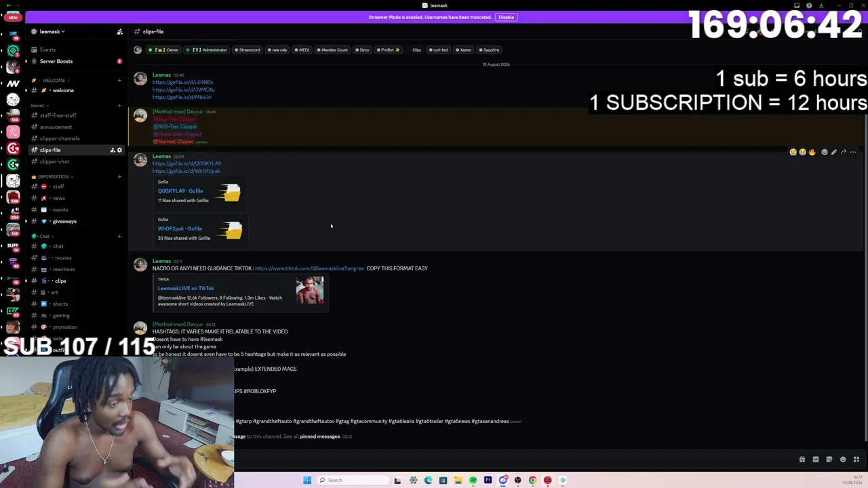Click the TikTok embed profile thumbnail
The width and height of the screenshot is (868, 488).
coord(310,291)
